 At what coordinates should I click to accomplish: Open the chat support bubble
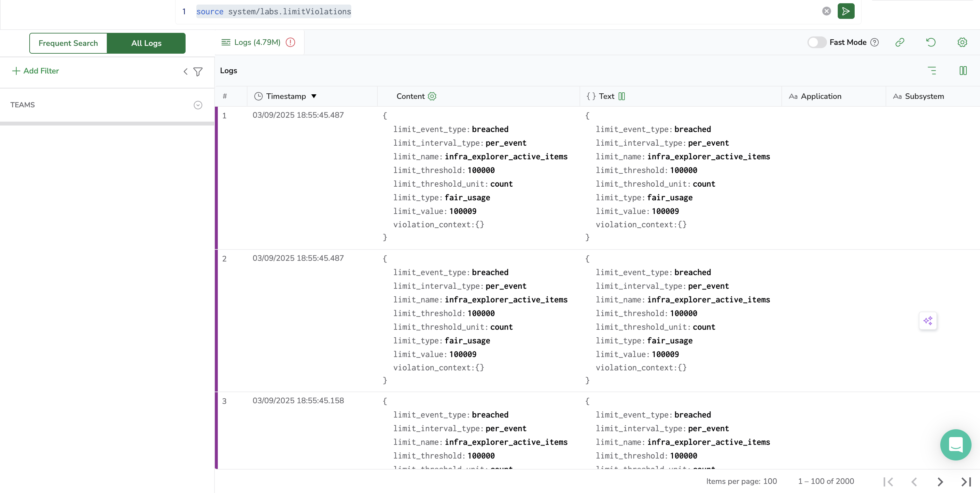(x=955, y=444)
